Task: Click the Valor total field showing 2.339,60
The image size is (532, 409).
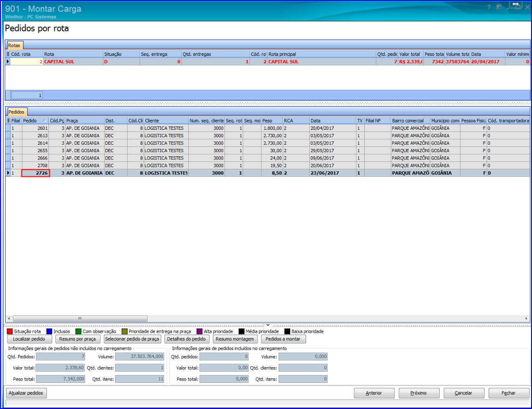Action: pyautogui.click(x=61, y=368)
